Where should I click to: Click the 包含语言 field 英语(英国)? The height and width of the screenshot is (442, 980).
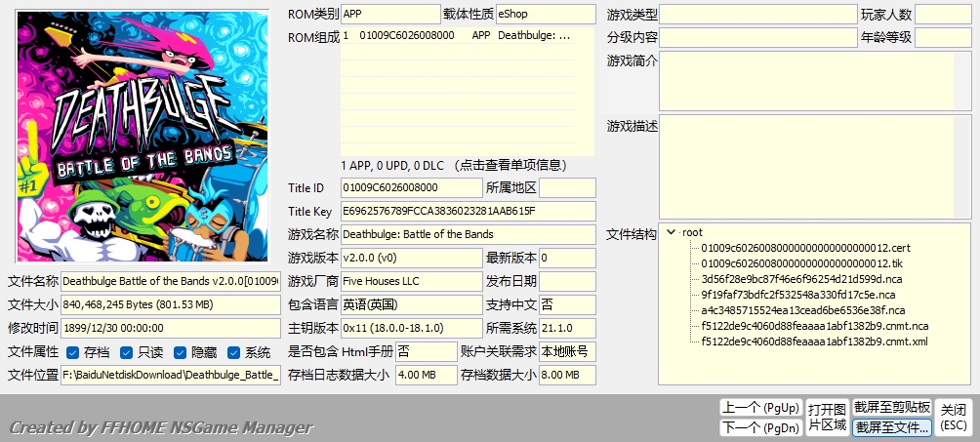412,304
